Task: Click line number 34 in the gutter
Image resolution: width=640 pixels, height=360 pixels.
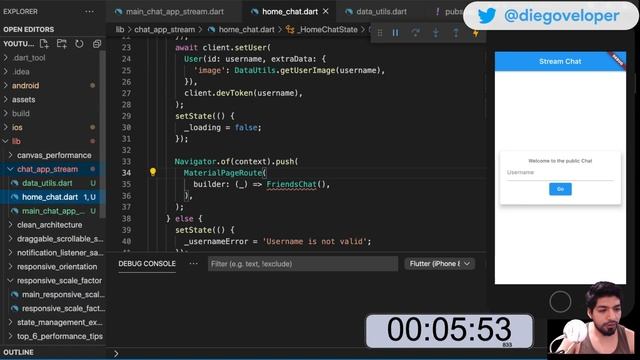Action: (126, 173)
